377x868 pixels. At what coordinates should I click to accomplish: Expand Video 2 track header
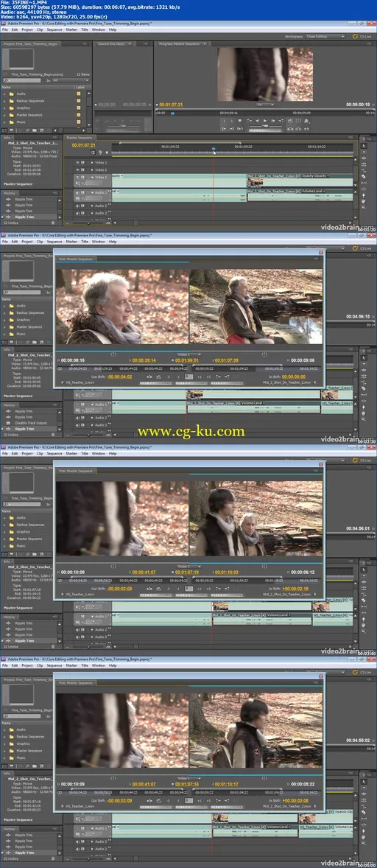click(92, 170)
